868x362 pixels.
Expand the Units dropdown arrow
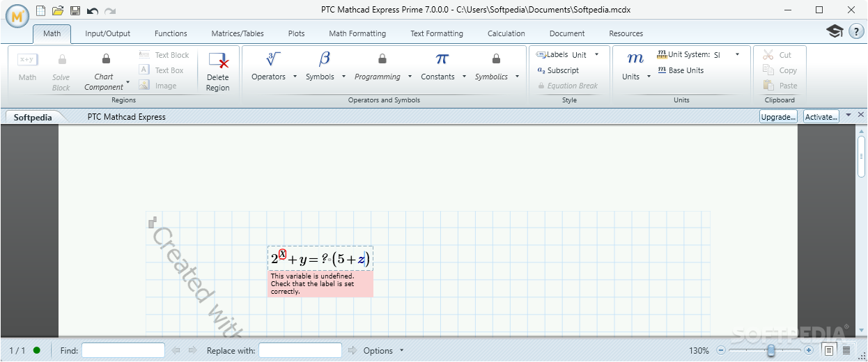[649, 77]
